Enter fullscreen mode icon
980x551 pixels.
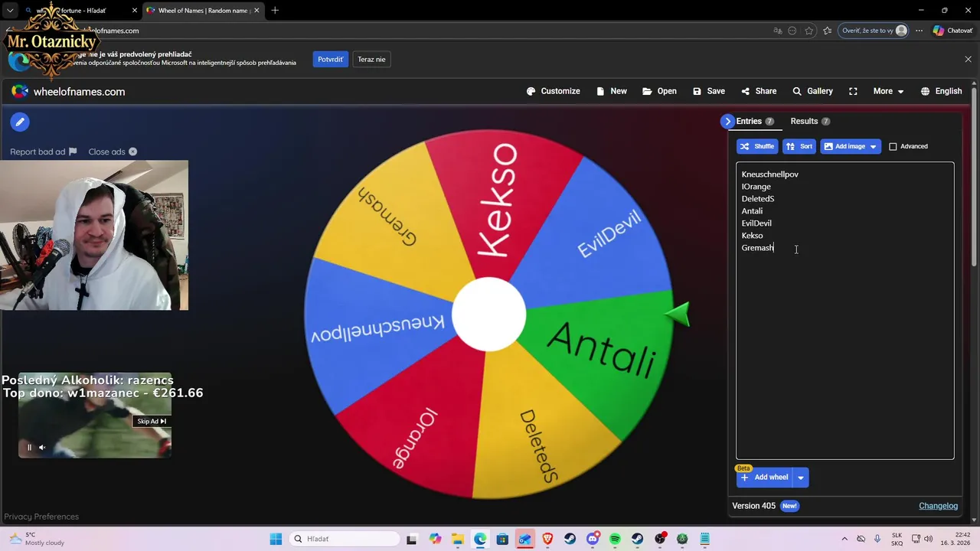[x=853, y=91]
